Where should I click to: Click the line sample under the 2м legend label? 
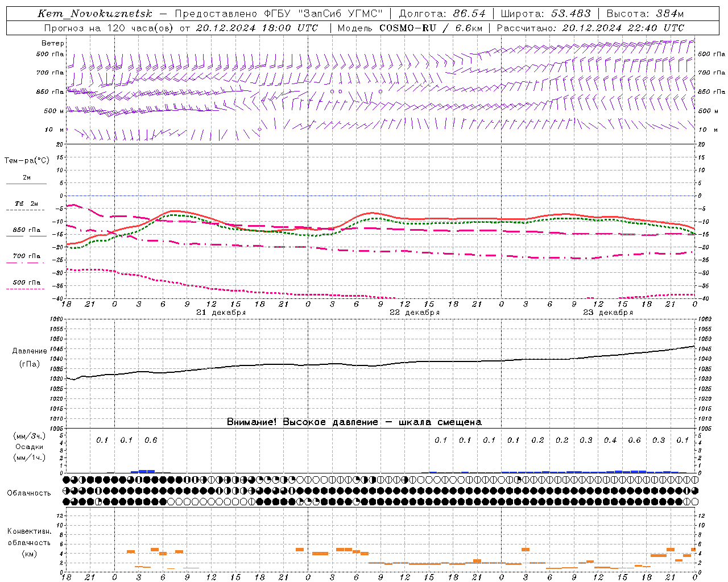coord(26,184)
